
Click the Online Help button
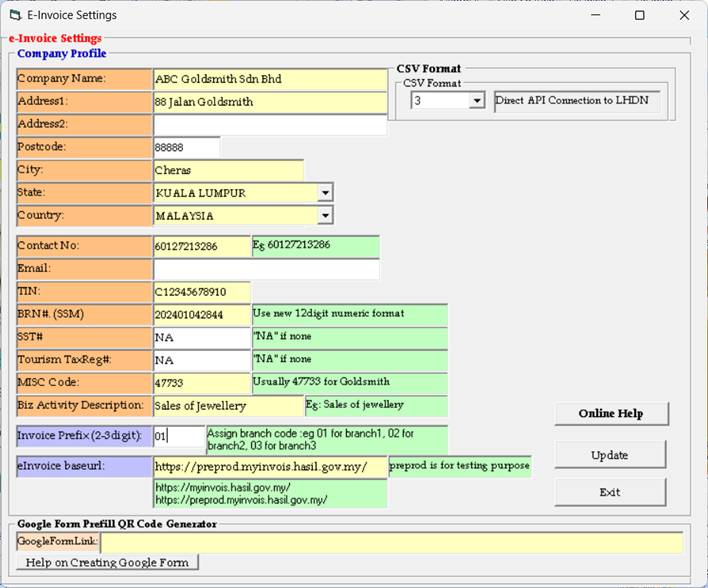pos(611,414)
